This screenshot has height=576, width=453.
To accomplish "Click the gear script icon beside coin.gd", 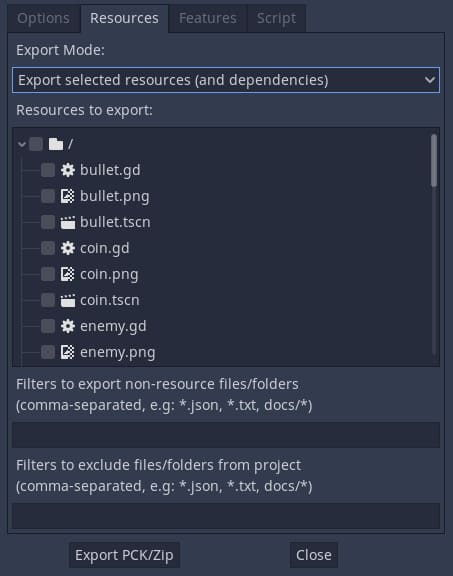I will (x=68, y=248).
